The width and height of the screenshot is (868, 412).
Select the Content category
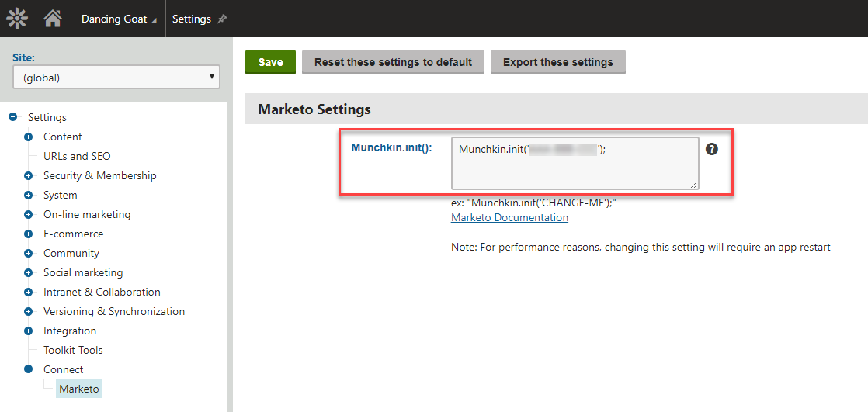tap(63, 137)
